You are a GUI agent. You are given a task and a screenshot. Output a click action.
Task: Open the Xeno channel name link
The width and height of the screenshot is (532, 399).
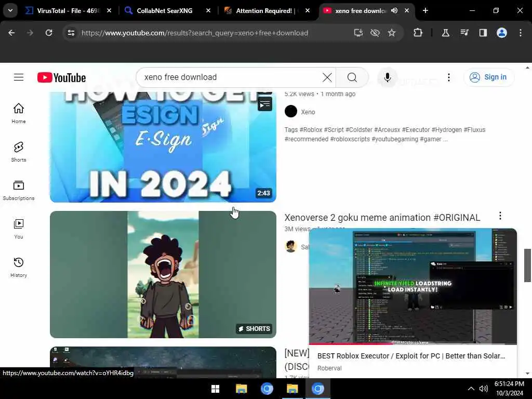coord(308,112)
